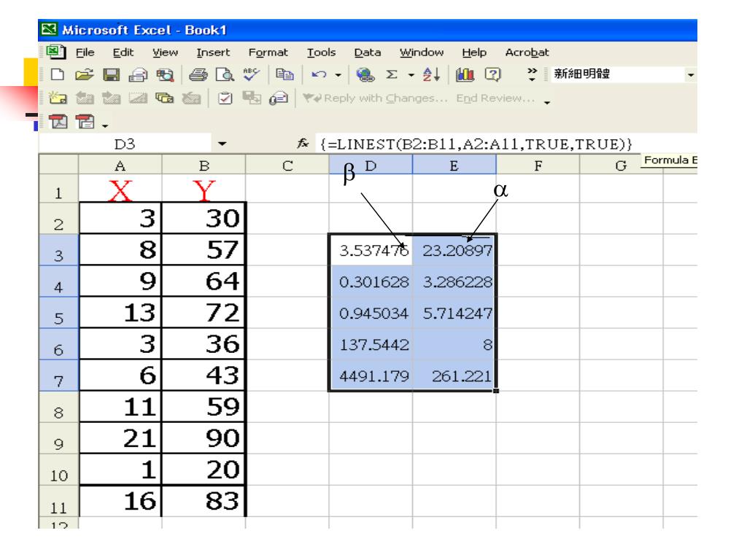Click the New blank workbook icon

pos(58,75)
